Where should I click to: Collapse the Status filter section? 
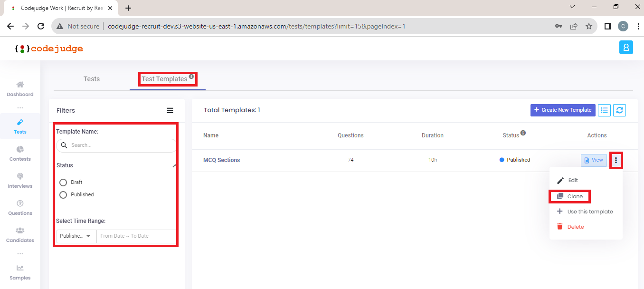point(174,165)
